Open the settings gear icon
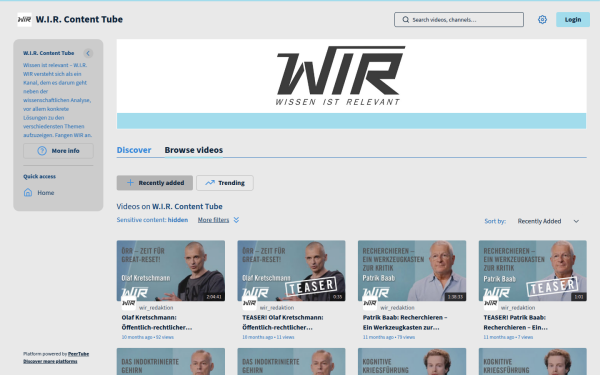 pos(542,20)
